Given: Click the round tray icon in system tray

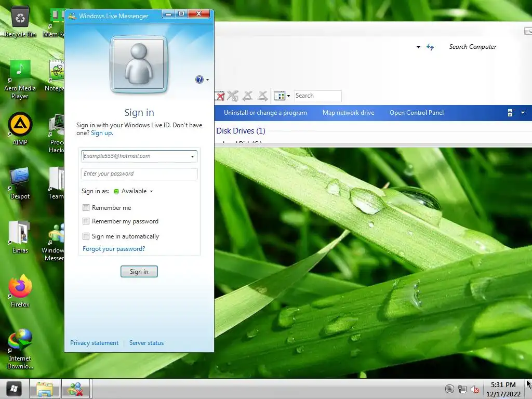Looking at the screenshot, I should click(449, 389).
